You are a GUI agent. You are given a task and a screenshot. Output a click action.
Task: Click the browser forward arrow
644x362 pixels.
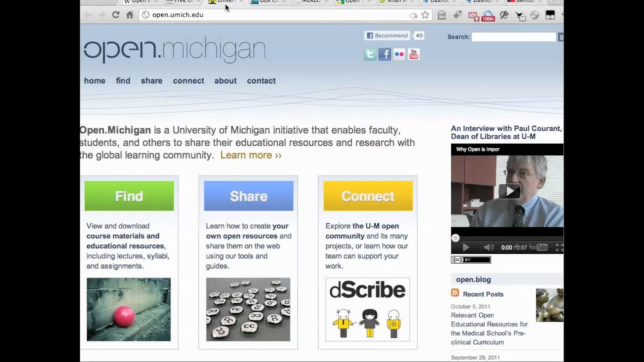(102, 15)
